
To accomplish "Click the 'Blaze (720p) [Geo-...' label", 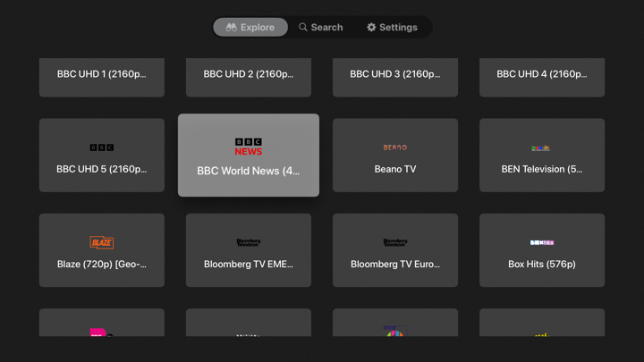I will [102, 264].
